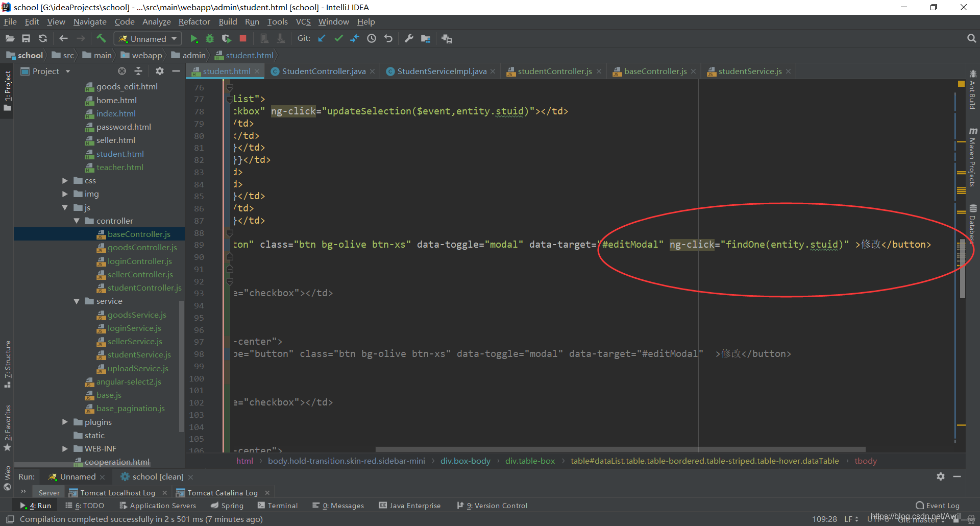
Task: Build project with the hammer icon
Action: pos(102,38)
